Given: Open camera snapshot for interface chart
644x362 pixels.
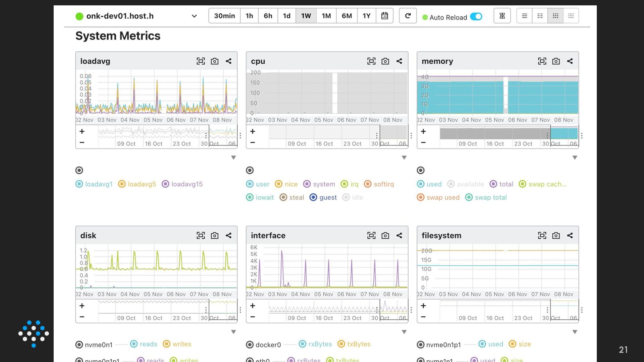Looking at the screenshot, I should 385,235.
